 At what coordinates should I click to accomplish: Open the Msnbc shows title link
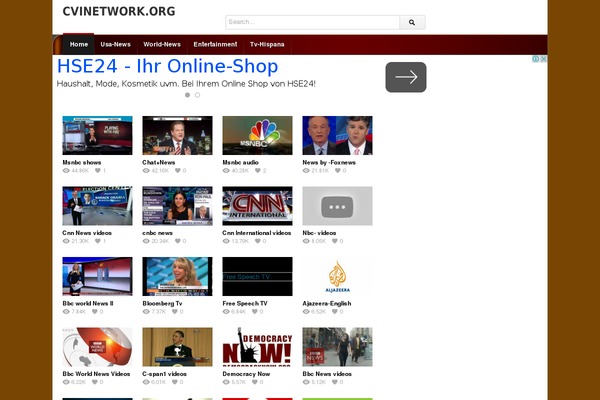tap(82, 162)
